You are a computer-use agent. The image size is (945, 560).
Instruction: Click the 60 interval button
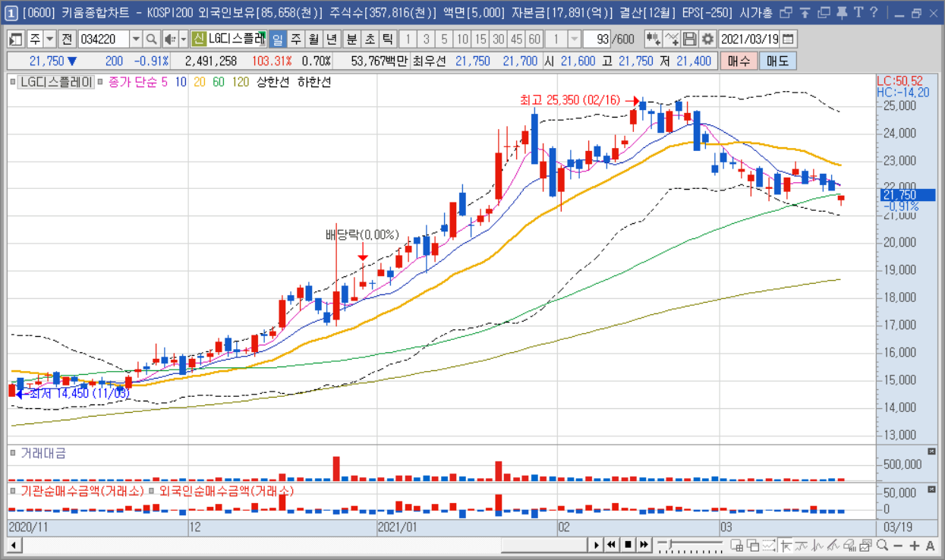tap(534, 39)
